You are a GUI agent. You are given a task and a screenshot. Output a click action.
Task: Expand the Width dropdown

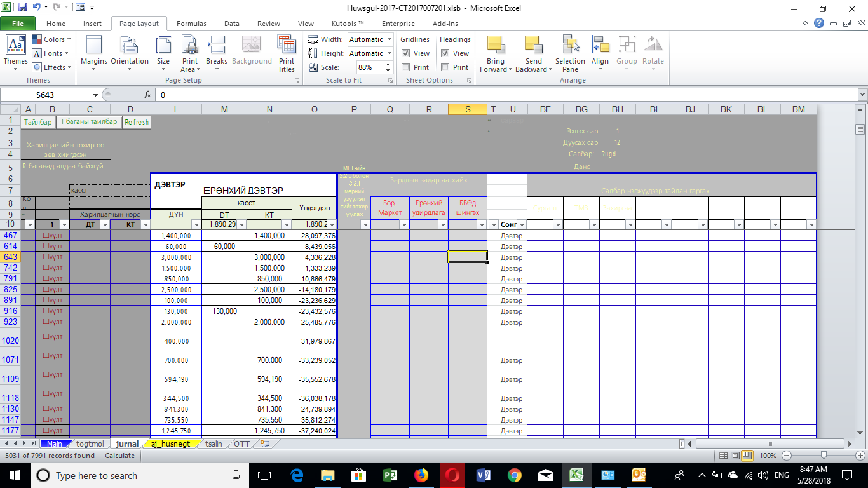point(388,39)
